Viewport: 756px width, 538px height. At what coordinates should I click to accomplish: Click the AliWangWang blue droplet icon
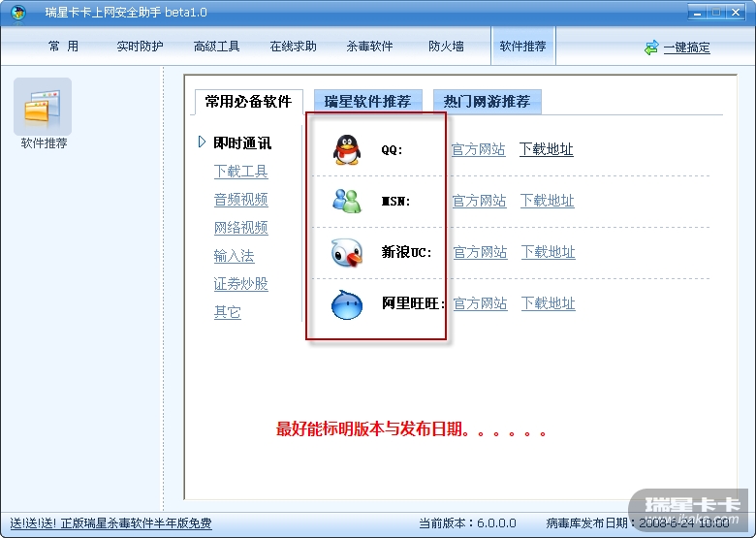tap(347, 304)
